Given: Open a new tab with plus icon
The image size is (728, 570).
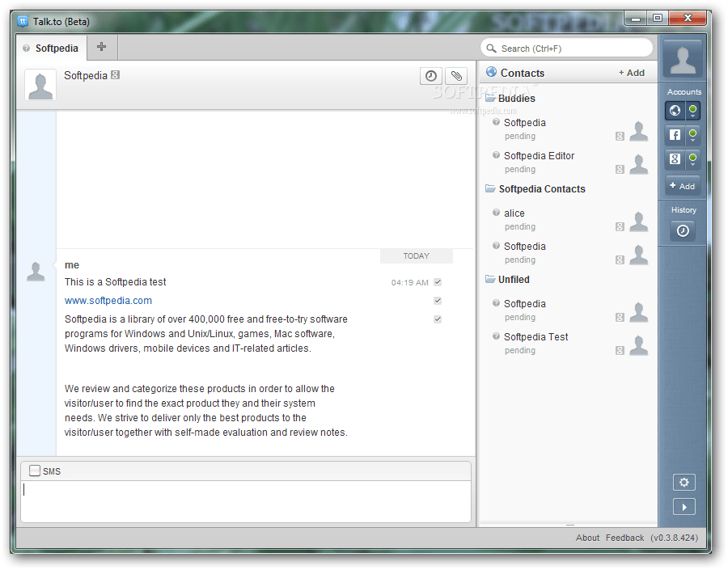Looking at the screenshot, I should 102,47.
